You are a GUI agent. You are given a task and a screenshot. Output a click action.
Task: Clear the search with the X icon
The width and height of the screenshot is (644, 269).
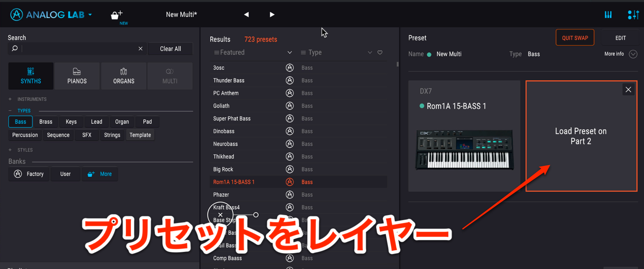pyautogui.click(x=140, y=49)
